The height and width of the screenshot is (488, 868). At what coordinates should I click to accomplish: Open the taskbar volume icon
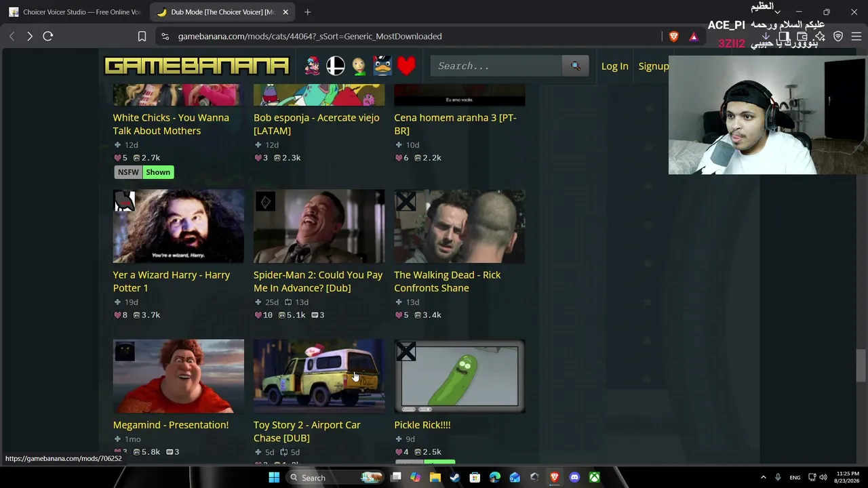point(823,477)
